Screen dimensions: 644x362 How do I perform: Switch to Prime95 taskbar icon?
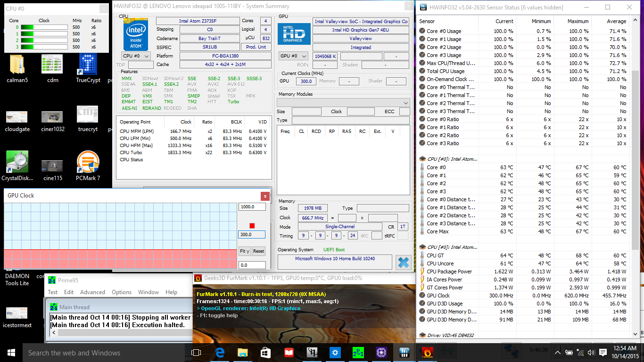pos(358,353)
